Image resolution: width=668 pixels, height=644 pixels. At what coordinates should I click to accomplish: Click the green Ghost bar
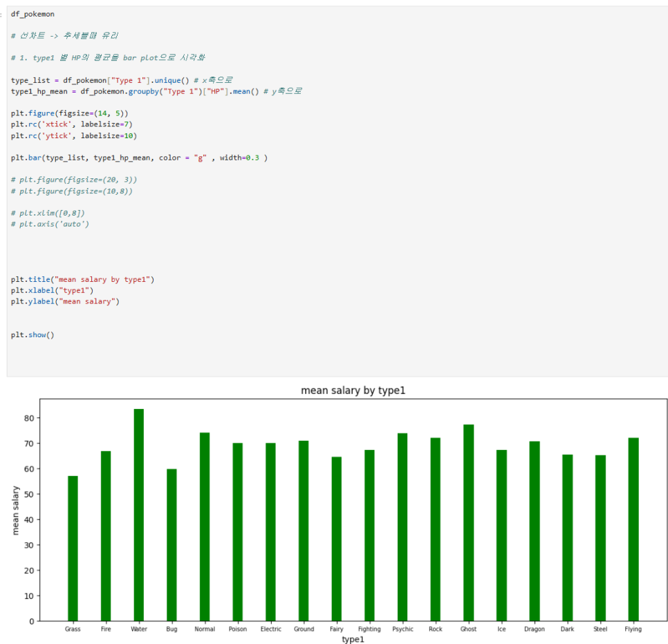469,522
